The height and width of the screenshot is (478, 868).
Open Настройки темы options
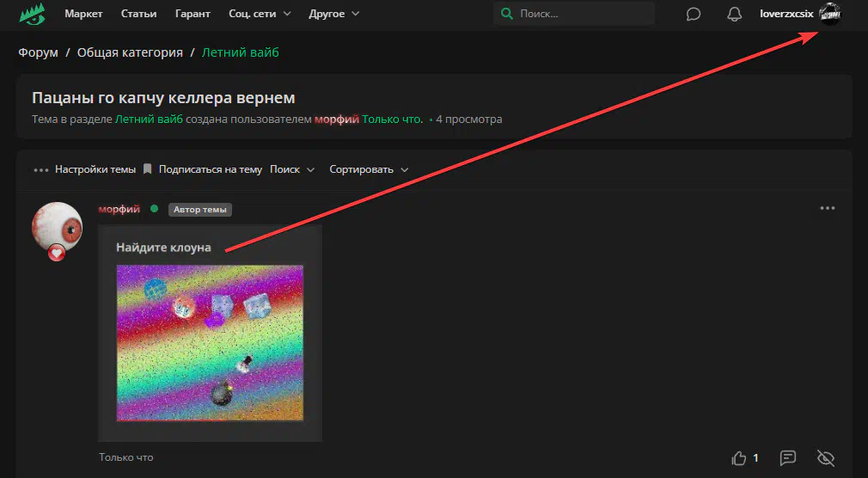coord(95,169)
